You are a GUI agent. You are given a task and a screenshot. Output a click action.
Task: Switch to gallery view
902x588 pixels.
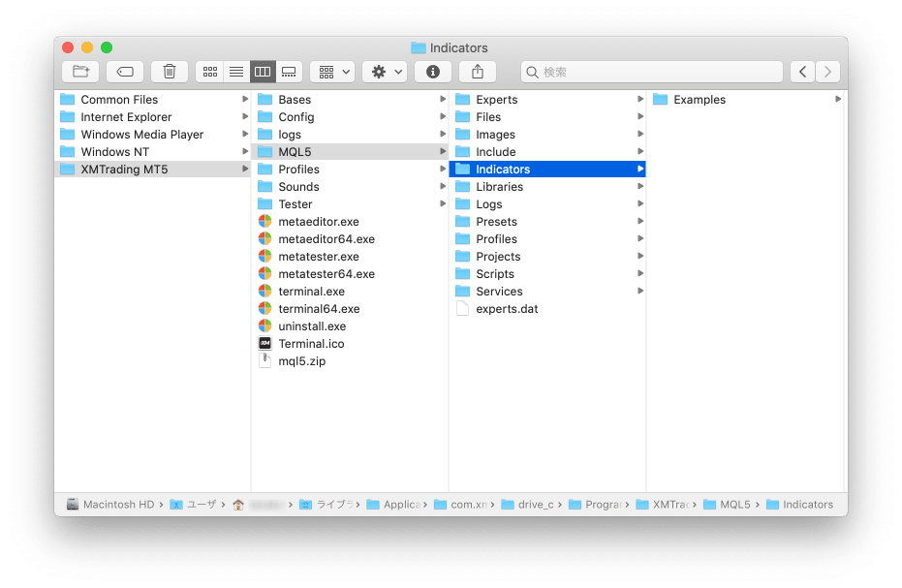pos(289,72)
